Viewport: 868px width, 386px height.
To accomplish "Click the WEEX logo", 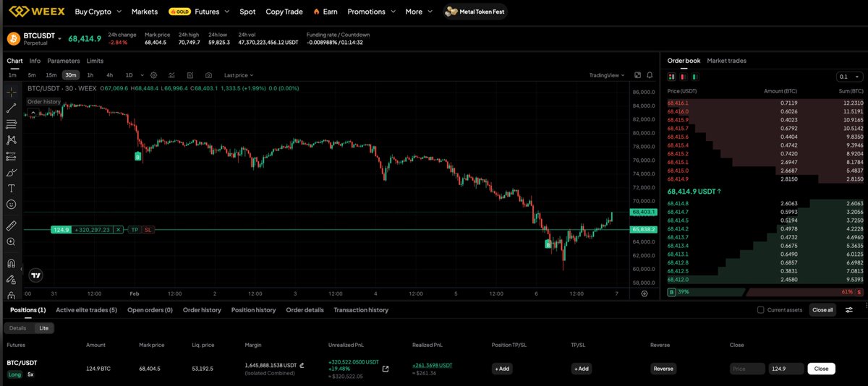I will pyautogui.click(x=36, y=12).
